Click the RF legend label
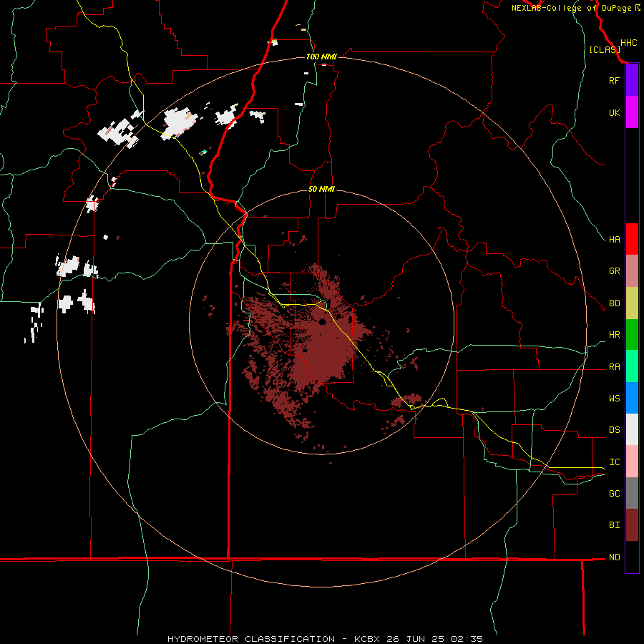Screen dimensions: 644x644 (614, 80)
